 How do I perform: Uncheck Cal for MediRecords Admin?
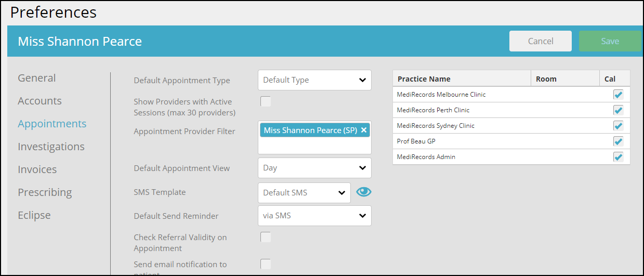pyautogui.click(x=618, y=157)
